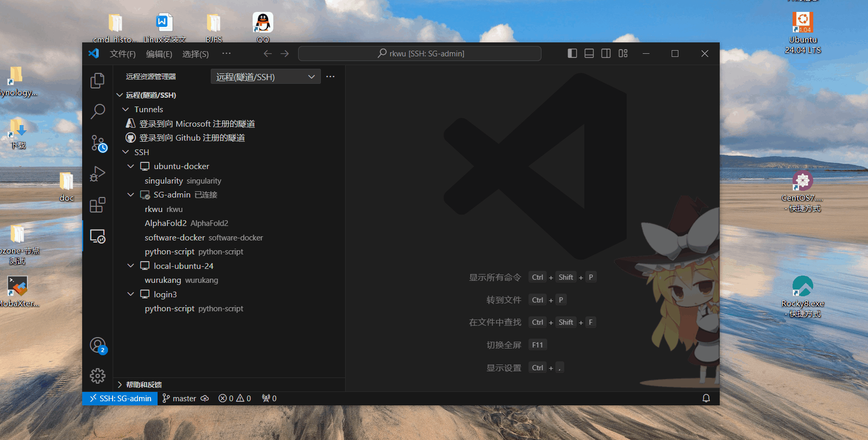This screenshot has height=440, width=868.
Task: Open the 文件(F) menu
Action: tap(122, 54)
